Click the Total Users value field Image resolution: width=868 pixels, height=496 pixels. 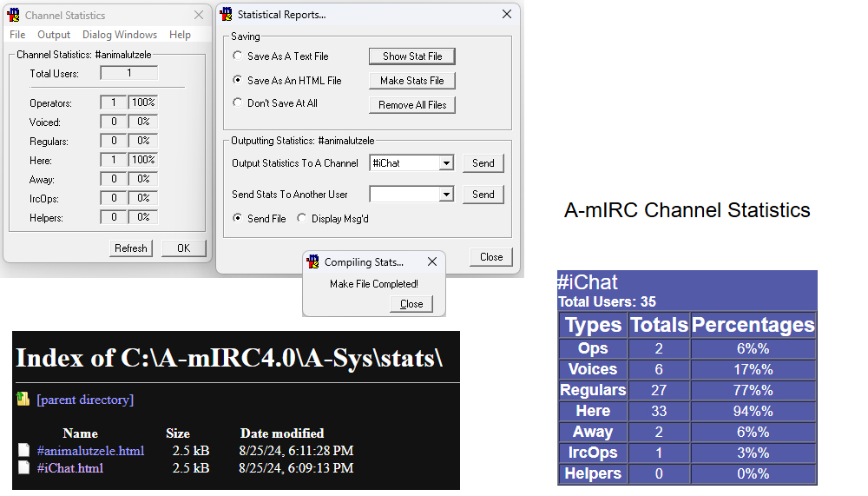[129, 73]
